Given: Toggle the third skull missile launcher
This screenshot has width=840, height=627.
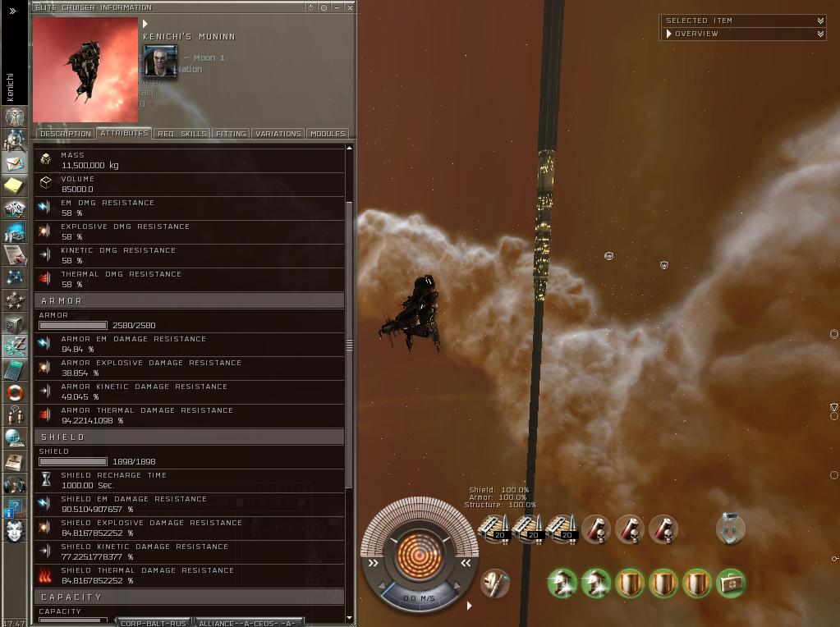Looking at the screenshot, I should pos(663,529).
